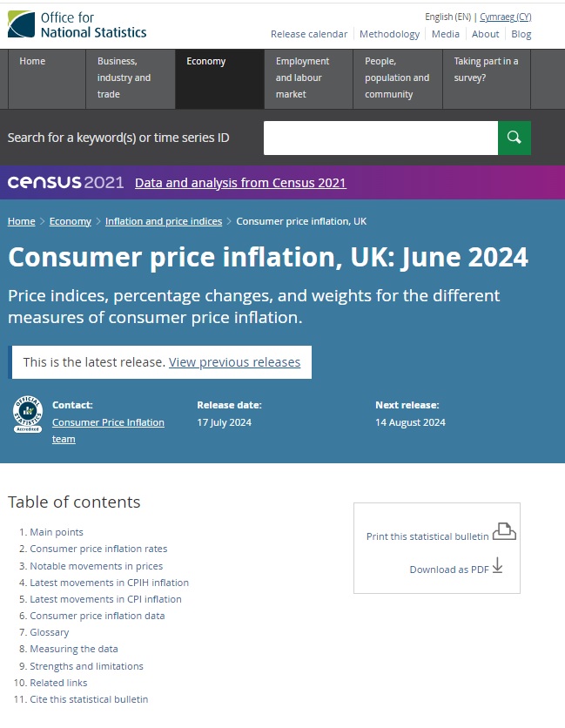Click the PDF download arrow icon

497,566
